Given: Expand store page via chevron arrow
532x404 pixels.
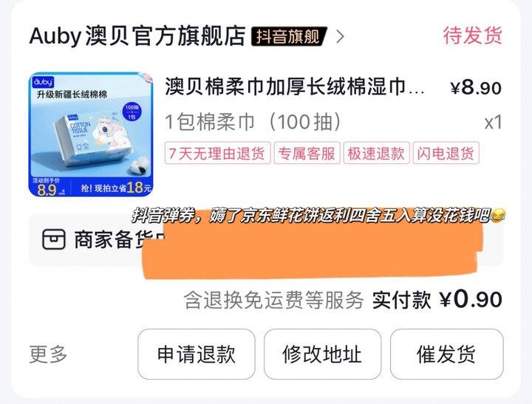Looking at the screenshot, I should coord(340,37).
